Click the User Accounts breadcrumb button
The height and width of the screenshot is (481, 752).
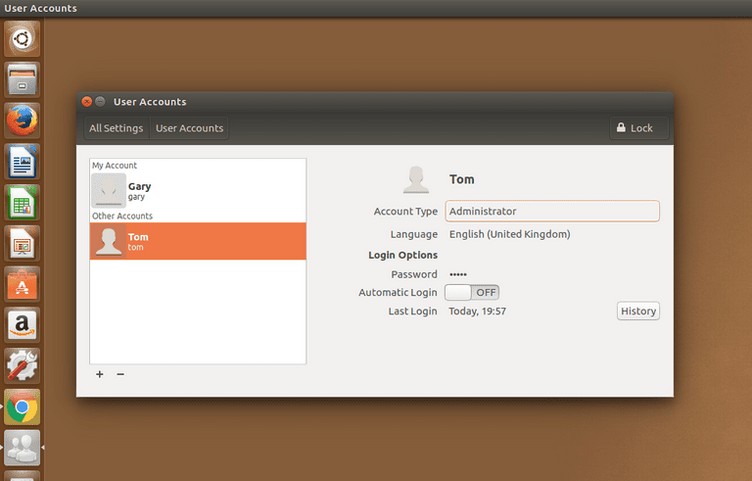[189, 128]
